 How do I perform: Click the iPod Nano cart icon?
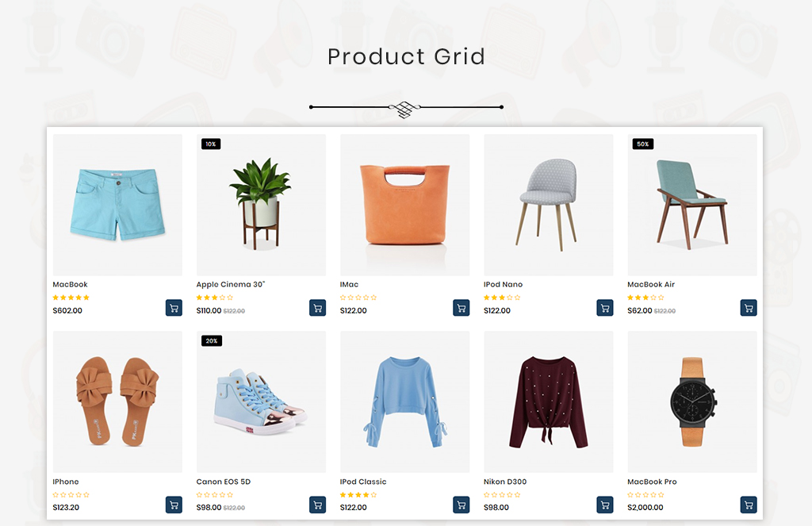pos(605,308)
